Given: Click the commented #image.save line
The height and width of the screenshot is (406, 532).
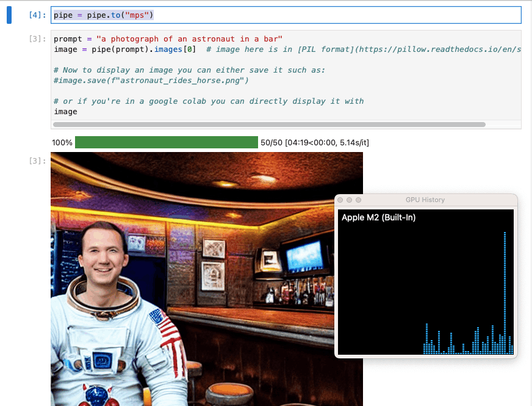Looking at the screenshot, I should [151, 81].
